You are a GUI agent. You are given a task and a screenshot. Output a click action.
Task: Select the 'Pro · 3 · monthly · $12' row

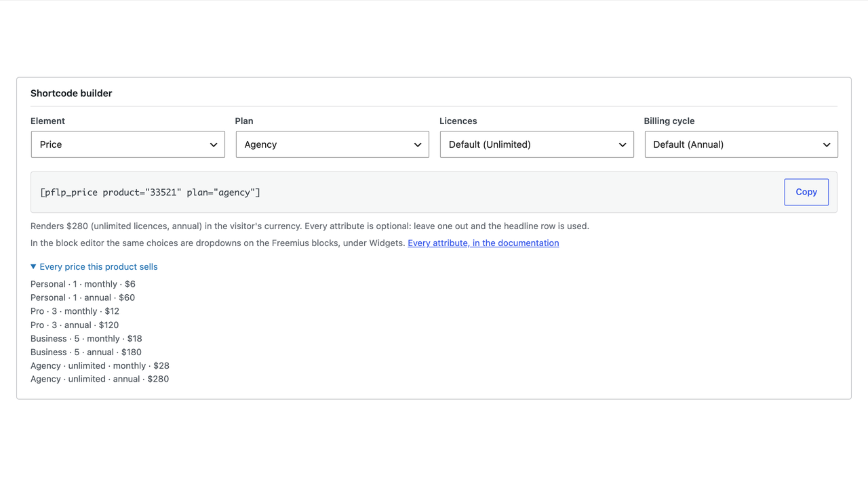[75, 311]
